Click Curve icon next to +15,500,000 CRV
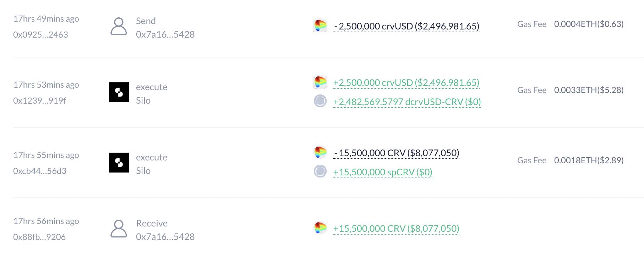This screenshot has height=257, width=644. [x=320, y=228]
